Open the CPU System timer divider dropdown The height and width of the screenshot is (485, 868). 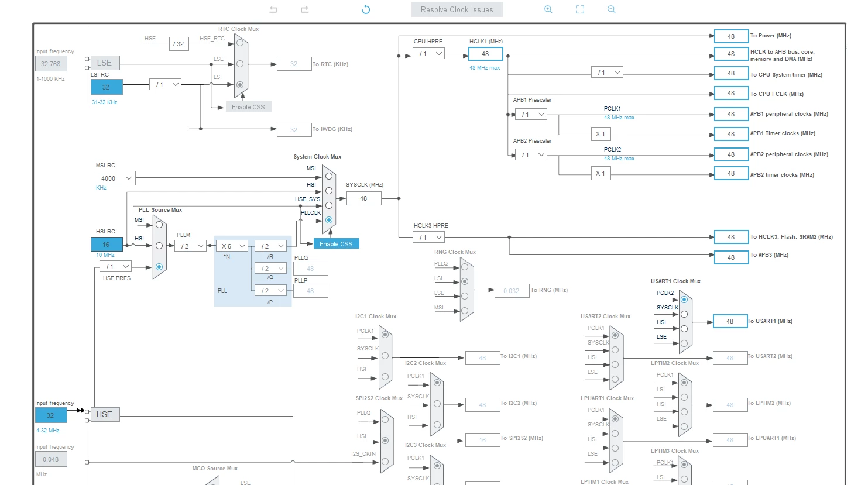tap(607, 73)
